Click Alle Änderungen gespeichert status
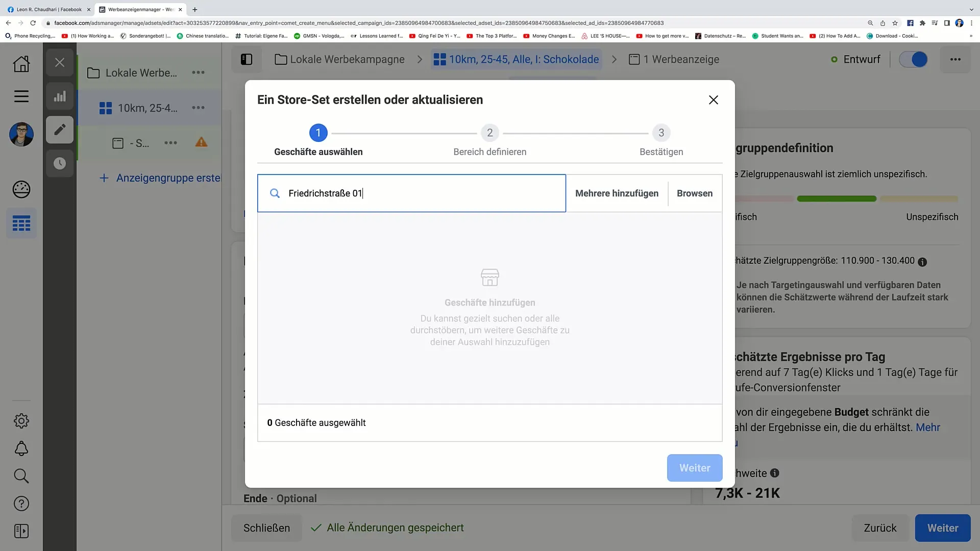Screen dimensions: 980x551 pyautogui.click(x=387, y=528)
